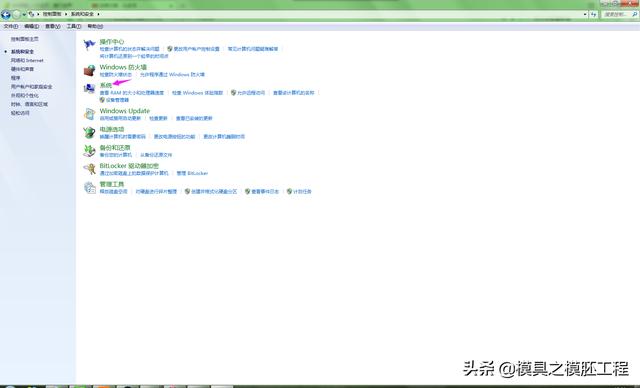
Task: Open the recent pages dropdown beside Forward
Action: 24,14
